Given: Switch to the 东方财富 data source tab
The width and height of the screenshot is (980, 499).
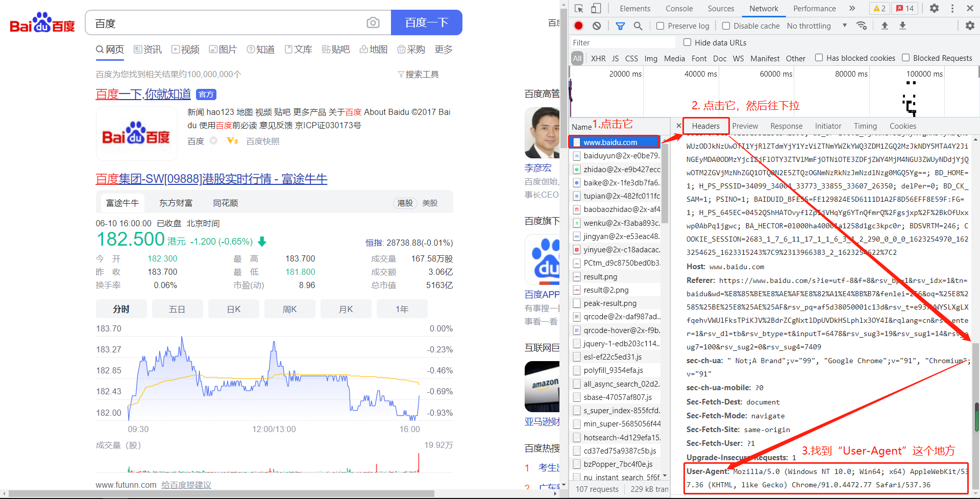Looking at the screenshot, I should [x=176, y=203].
